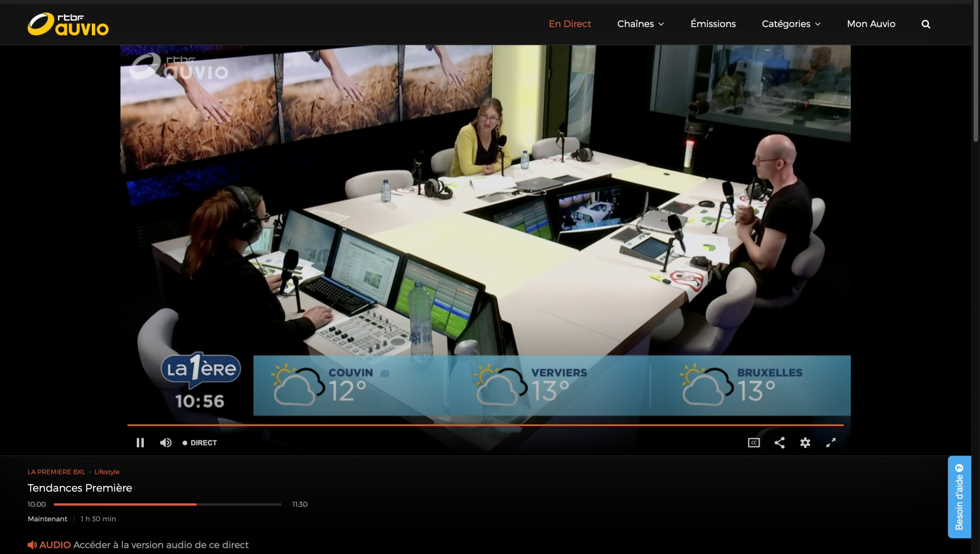
Task: Expand the Chaînes dropdown
Action: (x=641, y=24)
